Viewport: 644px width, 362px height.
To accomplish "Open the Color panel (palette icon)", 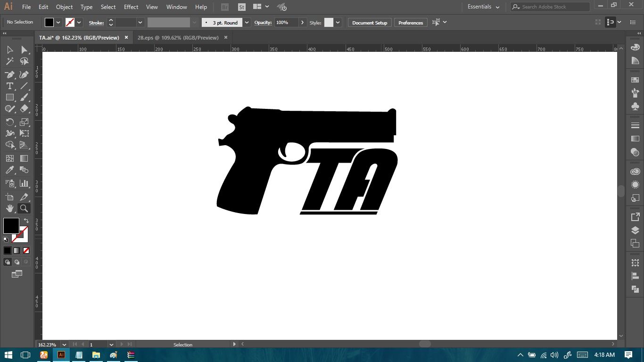I will click(635, 48).
